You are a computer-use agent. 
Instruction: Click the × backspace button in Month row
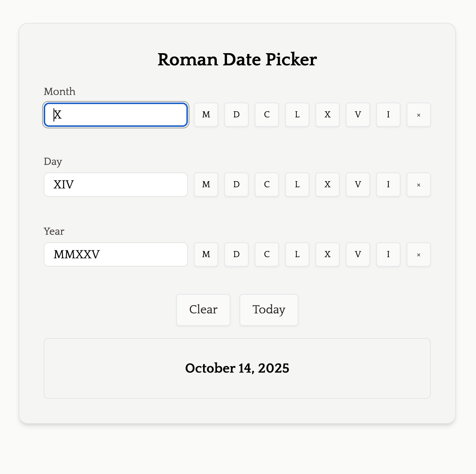pyautogui.click(x=418, y=115)
